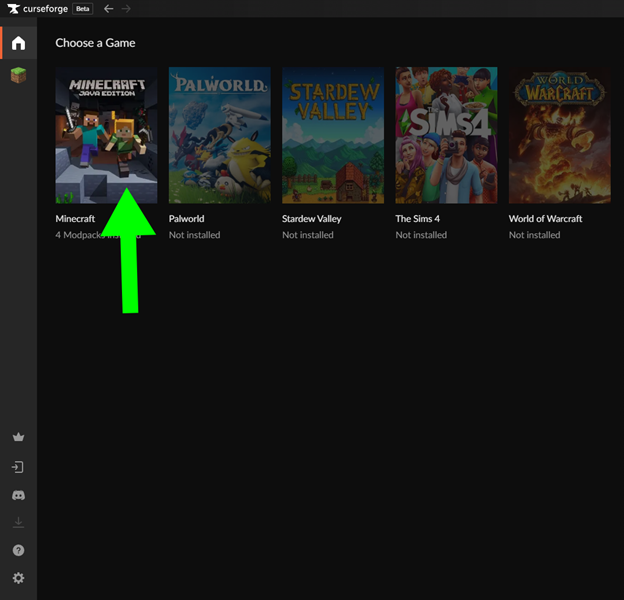Click the Palworld title text
The width and height of the screenshot is (624, 600).
pyautogui.click(x=187, y=219)
